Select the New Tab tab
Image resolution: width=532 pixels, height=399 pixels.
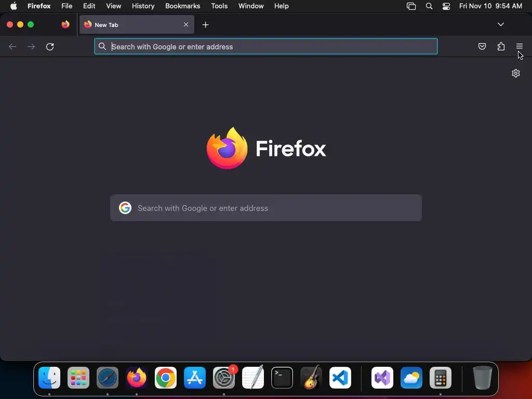click(137, 24)
